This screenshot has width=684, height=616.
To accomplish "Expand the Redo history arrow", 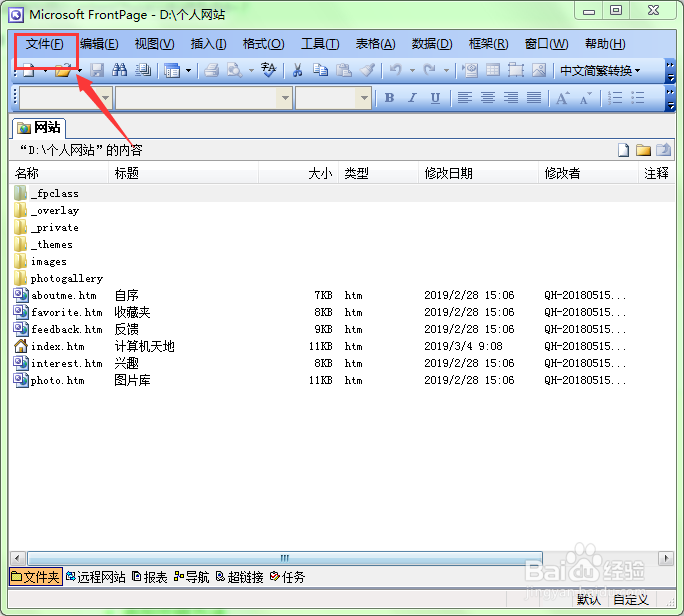I will tap(446, 70).
